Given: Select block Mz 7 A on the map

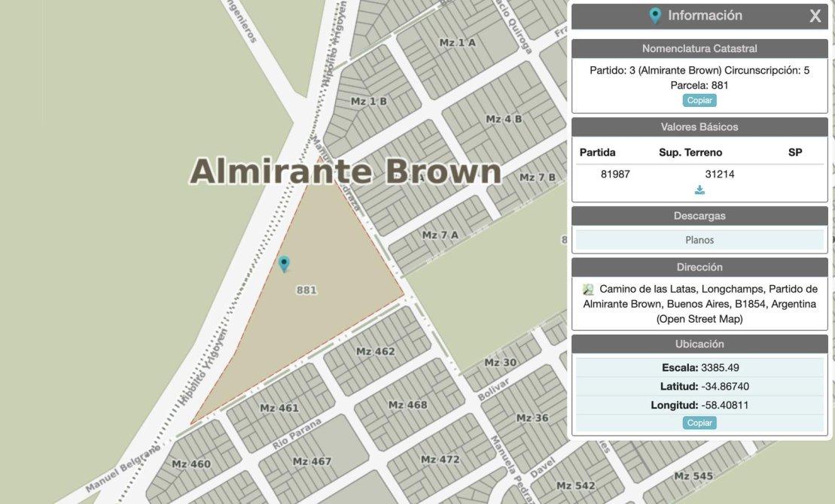Looking at the screenshot, I should [440, 235].
